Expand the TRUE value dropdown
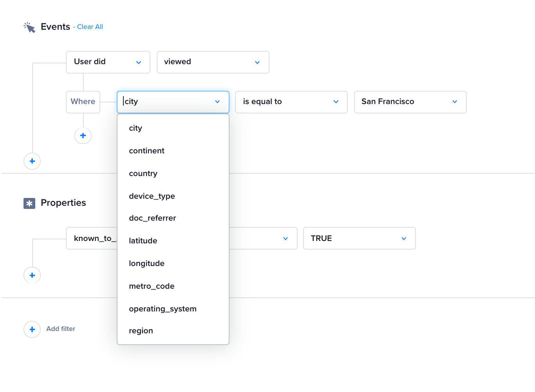Viewport: 535px width, 392px height. click(x=359, y=238)
